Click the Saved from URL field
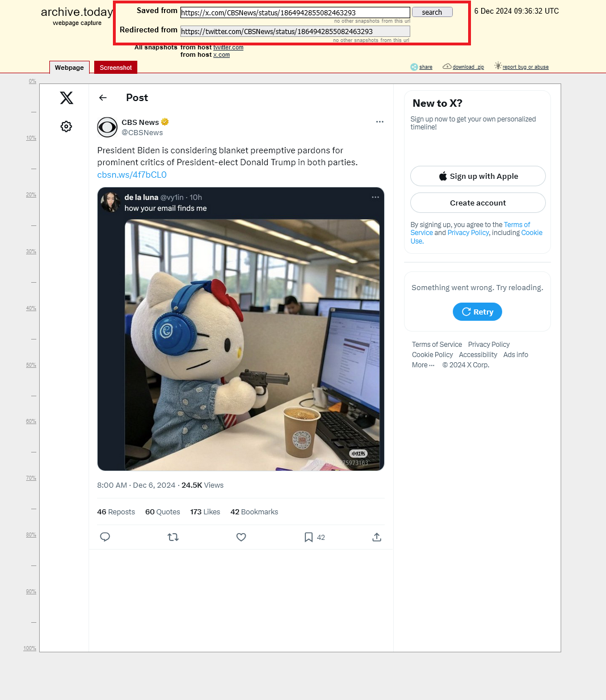 pyautogui.click(x=295, y=12)
